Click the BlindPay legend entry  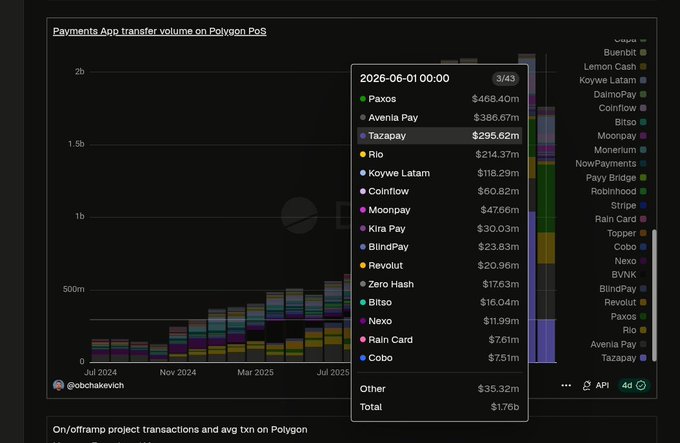point(623,289)
